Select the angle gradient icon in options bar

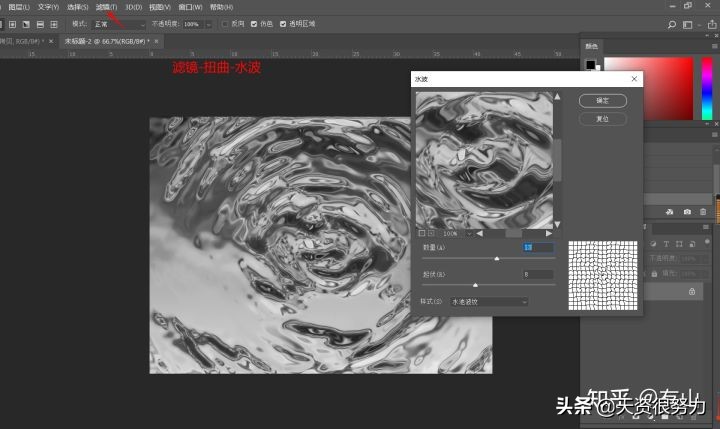pyautogui.click(x=26, y=24)
